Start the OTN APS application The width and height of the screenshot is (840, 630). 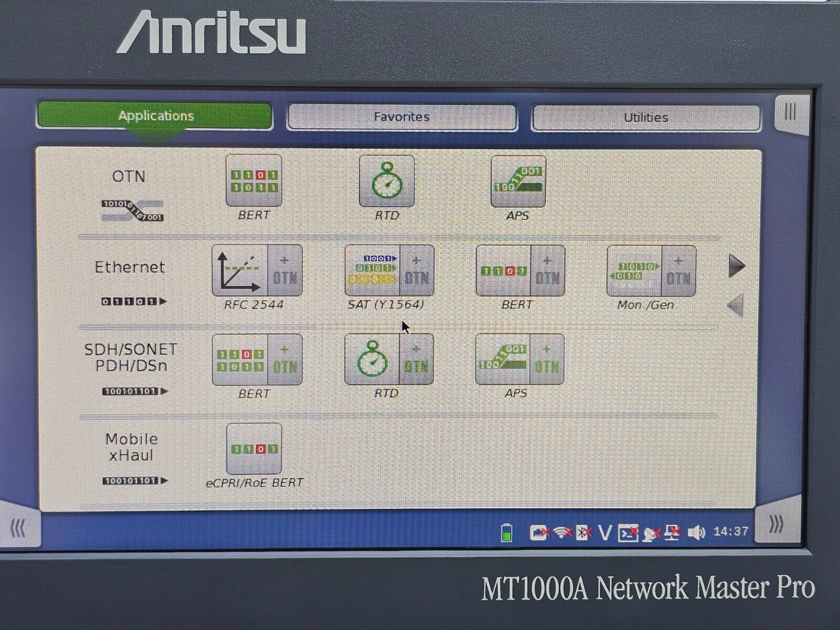[x=520, y=181]
